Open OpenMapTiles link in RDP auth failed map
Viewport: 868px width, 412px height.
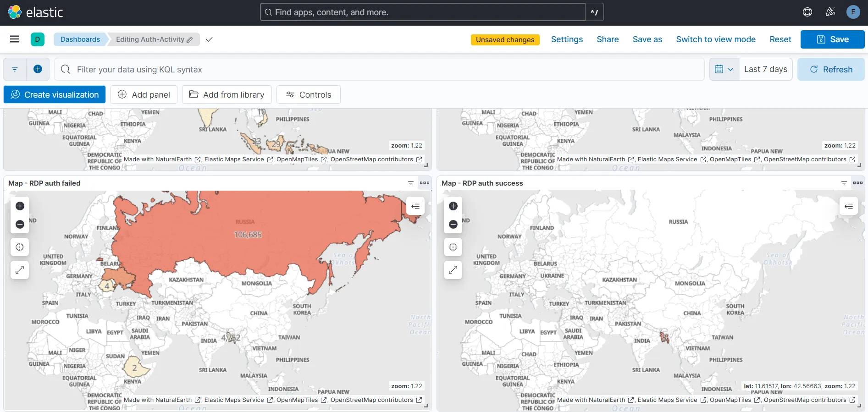click(301, 400)
